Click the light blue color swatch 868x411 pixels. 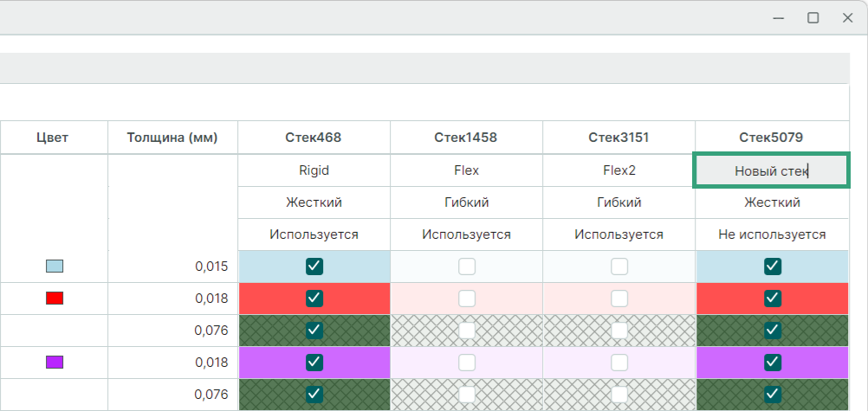click(x=54, y=267)
